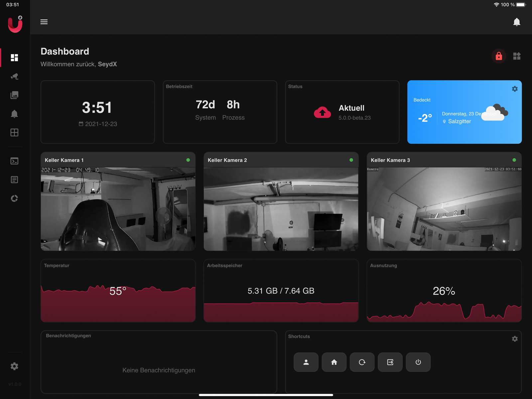Open the Console page in the sidebar

14,161
